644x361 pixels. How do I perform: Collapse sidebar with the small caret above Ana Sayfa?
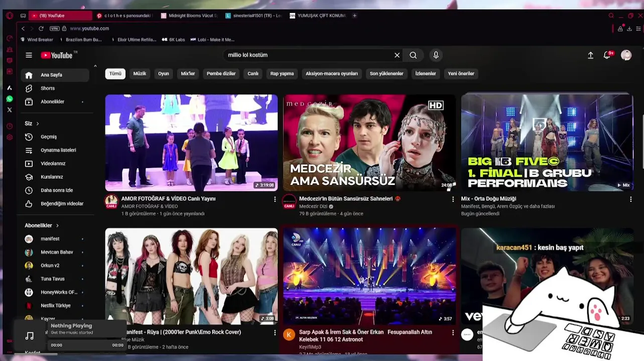[95, 66]
